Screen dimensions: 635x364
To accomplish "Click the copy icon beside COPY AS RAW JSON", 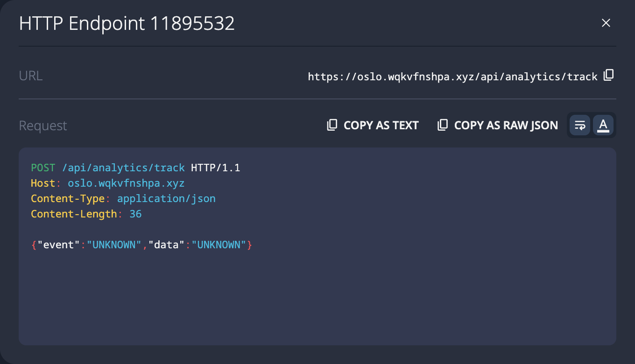I will pos(442,125).
